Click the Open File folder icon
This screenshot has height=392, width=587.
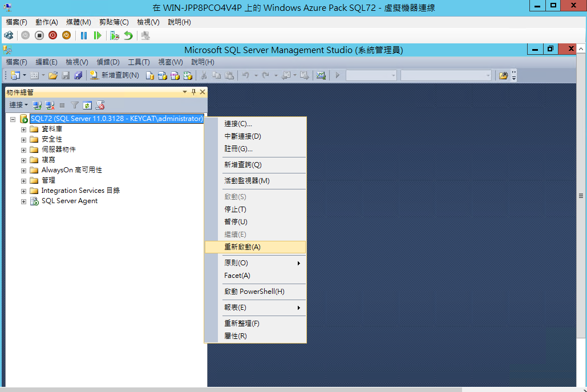pyautogui.click(x=53, y=76)
